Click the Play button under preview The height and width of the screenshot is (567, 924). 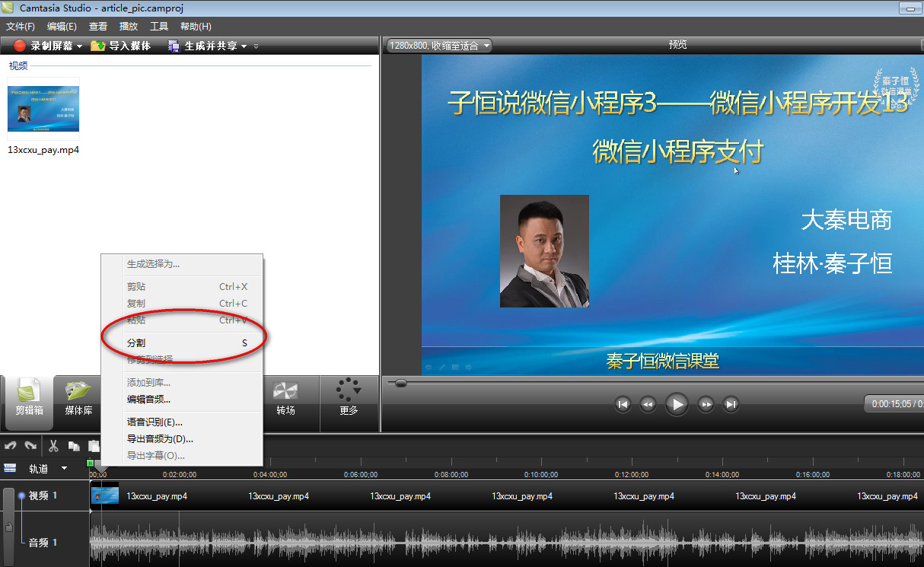coord(677,403)
